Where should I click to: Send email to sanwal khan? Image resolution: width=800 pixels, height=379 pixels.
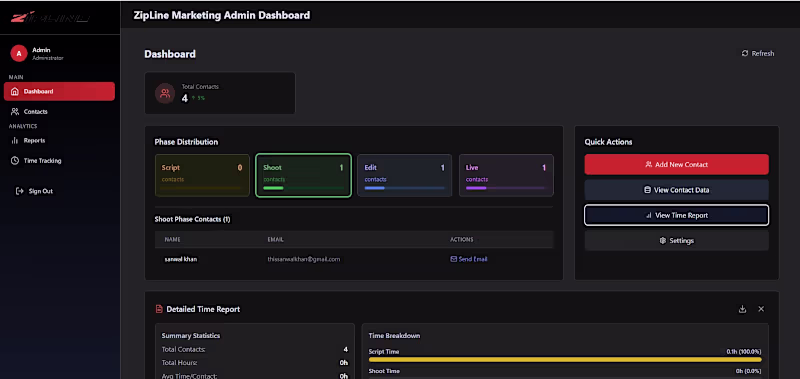(x=468, y=259)
